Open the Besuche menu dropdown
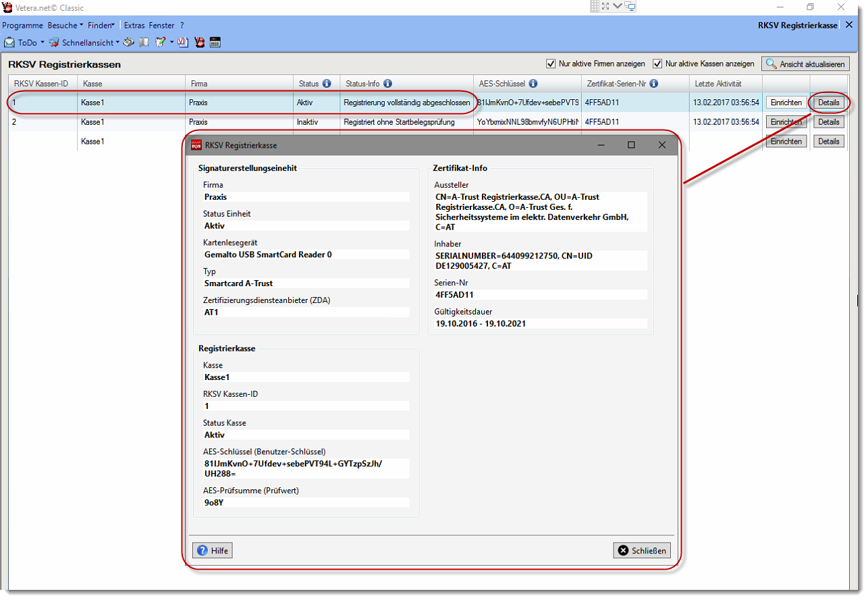The image size is (868, 600). coord(65,25)
